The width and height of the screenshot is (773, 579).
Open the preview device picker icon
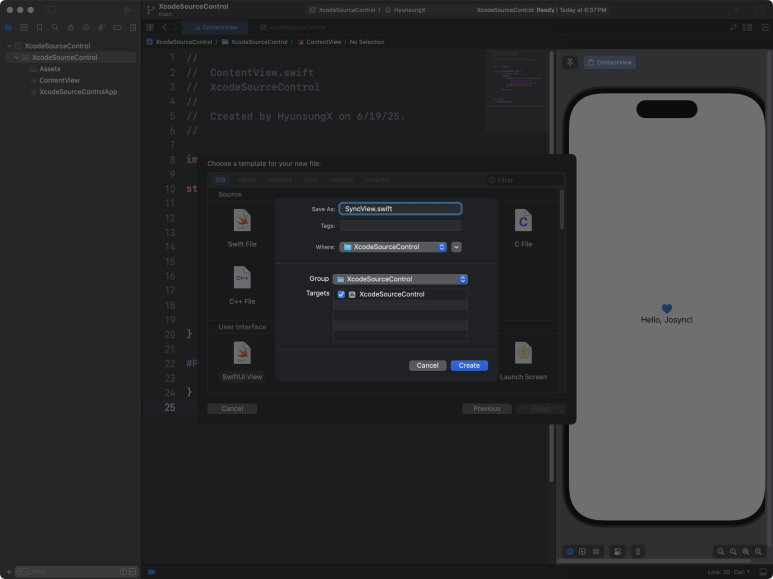point(638,551)
